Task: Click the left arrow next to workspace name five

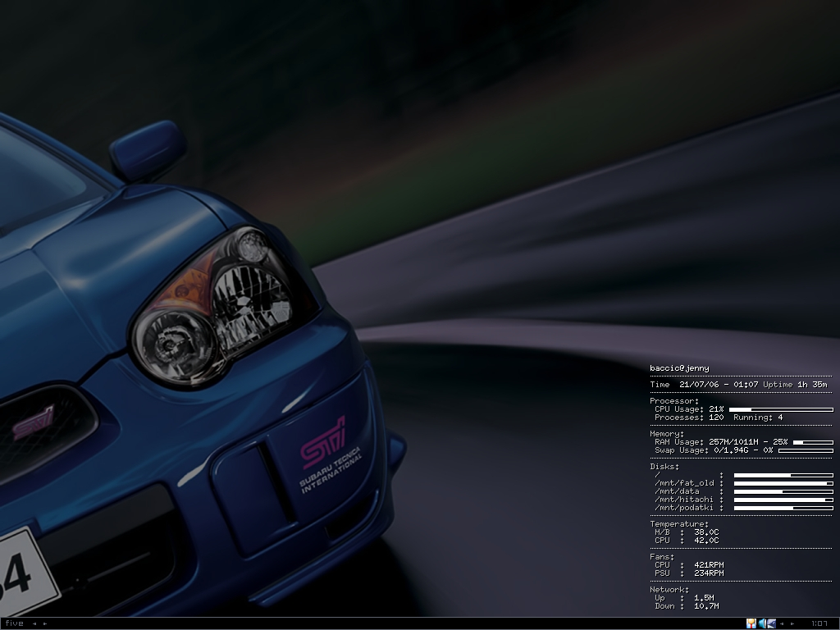Action: (34, 623)
